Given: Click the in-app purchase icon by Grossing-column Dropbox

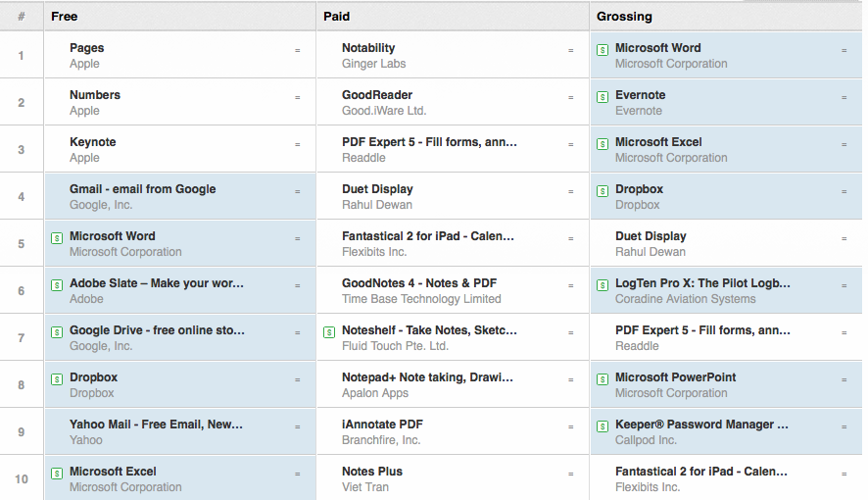Looking at the screenshot, I should tap(603, 191).
